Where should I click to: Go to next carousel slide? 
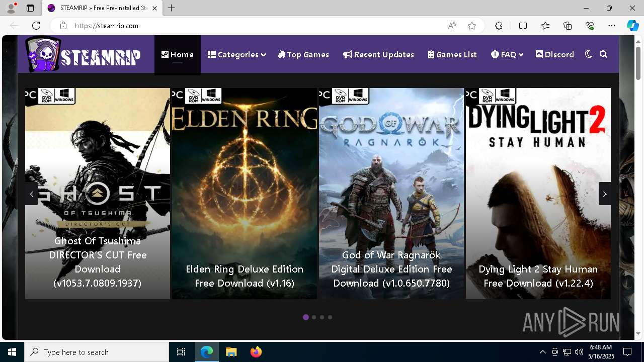click(x=605, y=194)
